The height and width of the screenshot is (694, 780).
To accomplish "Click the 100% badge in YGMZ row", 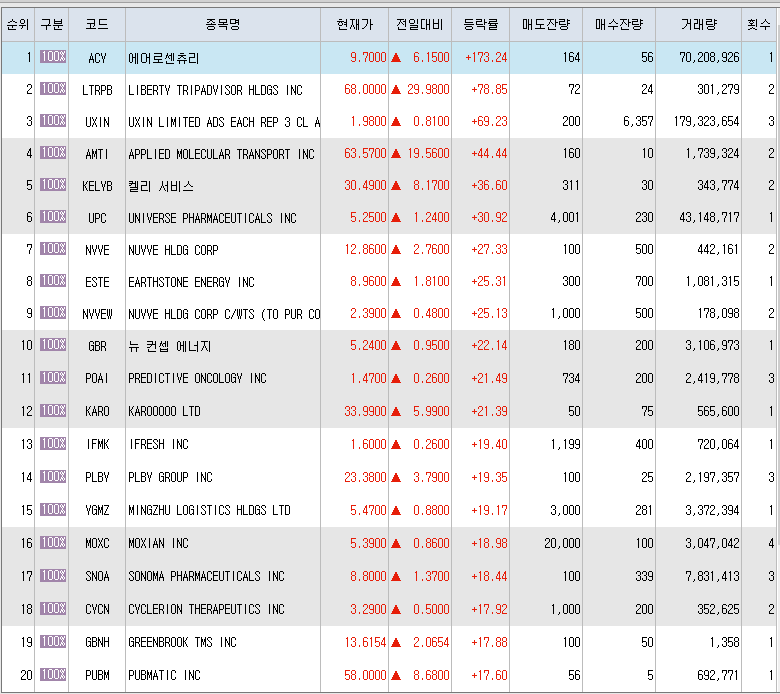I will [x=53, y=509].
